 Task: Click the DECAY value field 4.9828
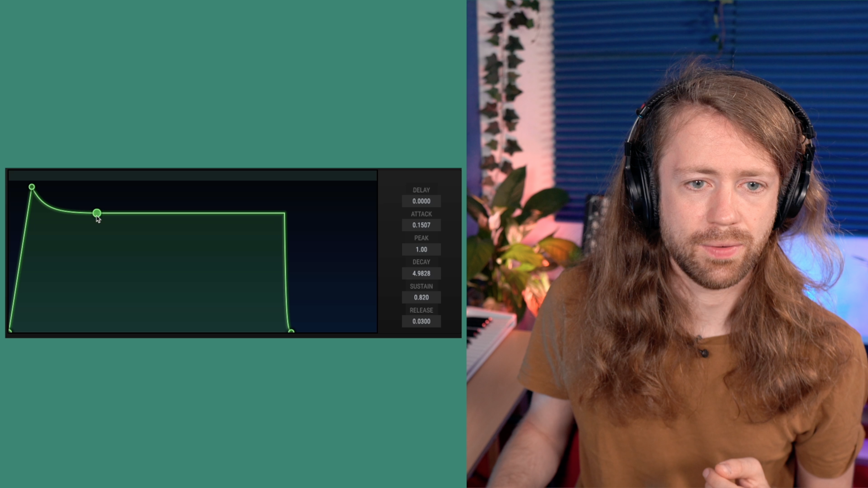click(421, 273)
